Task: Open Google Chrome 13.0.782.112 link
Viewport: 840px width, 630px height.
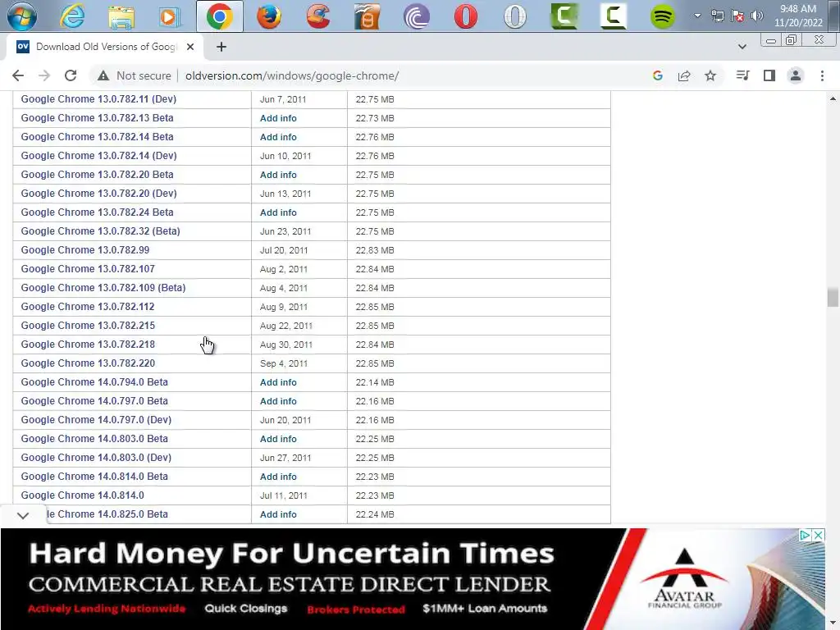Action: pyautogui.click(x=88, y=307)
